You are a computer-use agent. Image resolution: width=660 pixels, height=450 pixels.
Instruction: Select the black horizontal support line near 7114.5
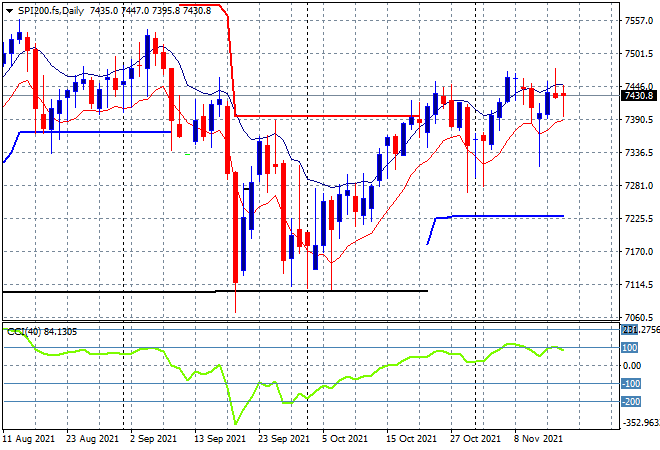click(215, 291)
